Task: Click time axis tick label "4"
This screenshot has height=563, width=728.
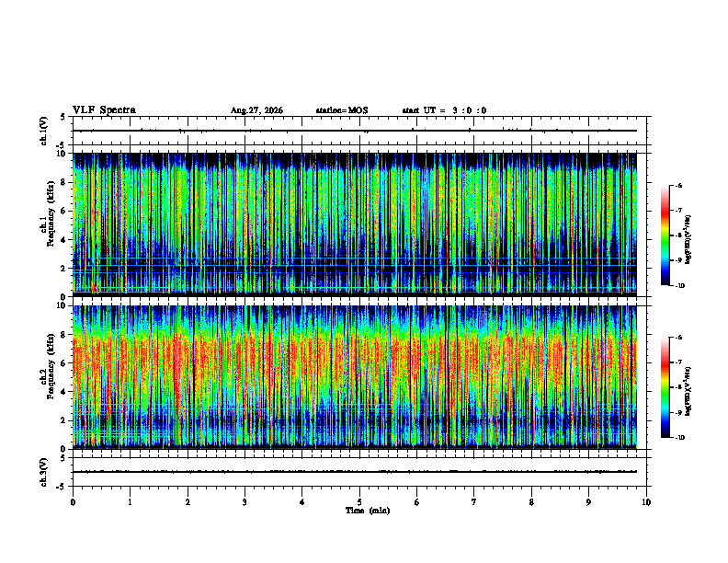Action: tap(302, 502)
